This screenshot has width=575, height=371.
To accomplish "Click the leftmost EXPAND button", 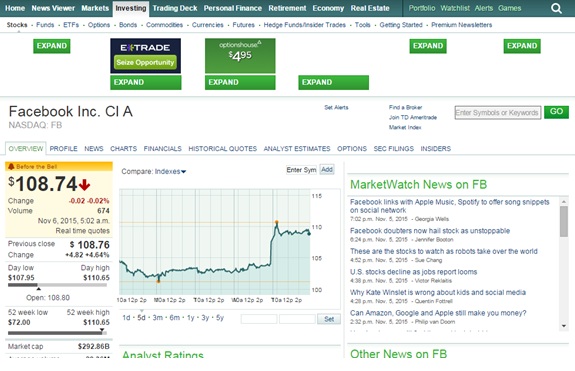I will (x=52, y=46).
